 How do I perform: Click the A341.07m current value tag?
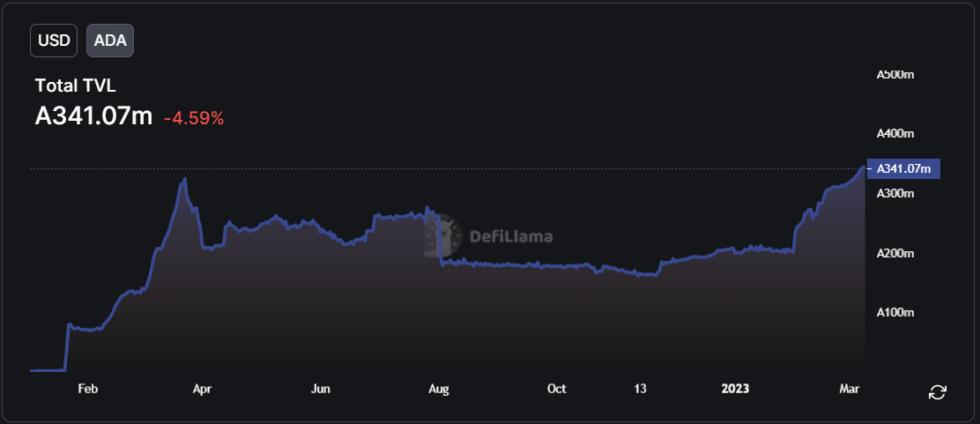point(903,169)
